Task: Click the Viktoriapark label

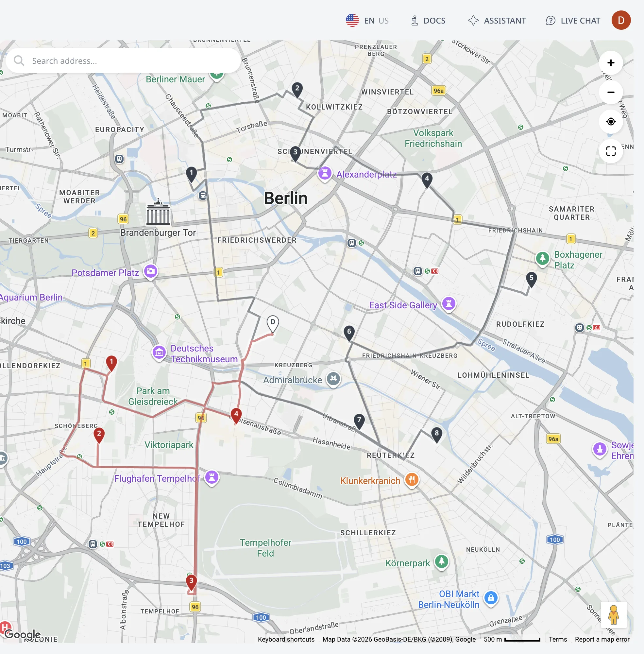Action: (x=169, y=445)
